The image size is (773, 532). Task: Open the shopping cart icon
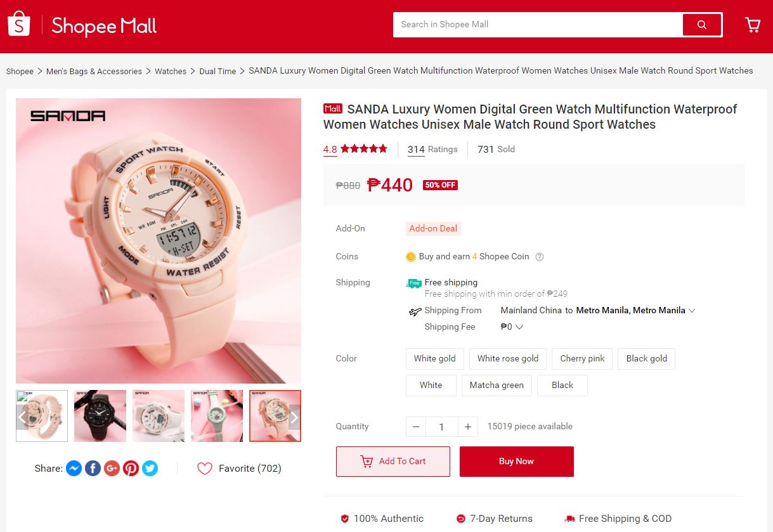(x=753, y=25)
